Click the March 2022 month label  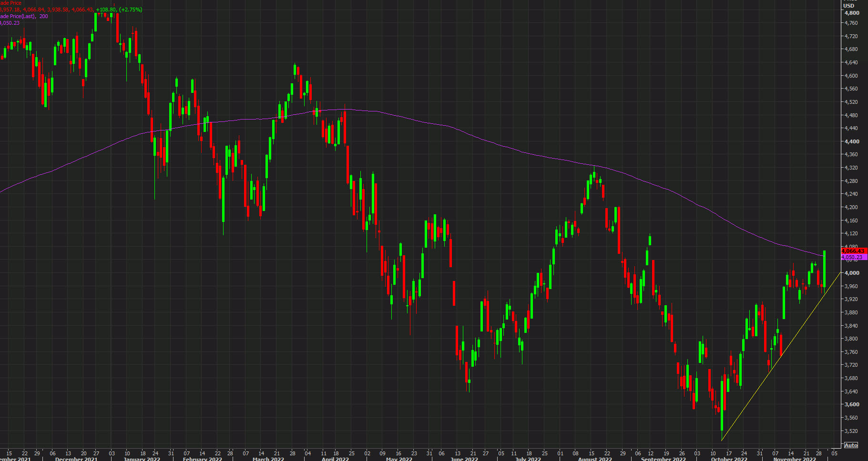tap(268, 459)
